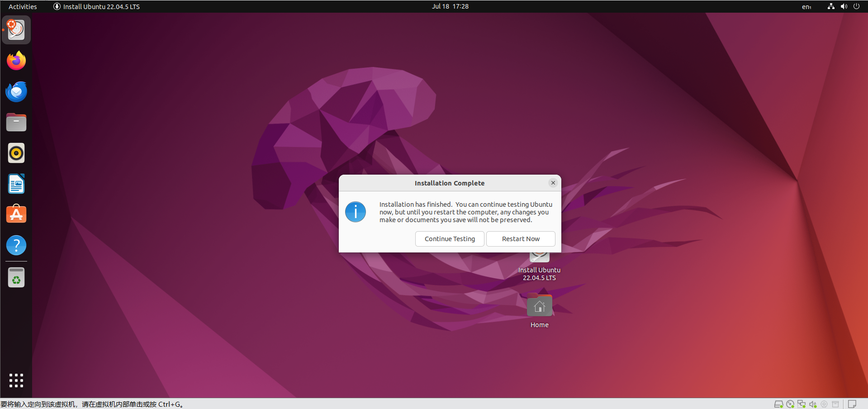Select the running installer icon in the dock
The width and height of the screenshot is (868, 409).
click(x=16, y=30)
